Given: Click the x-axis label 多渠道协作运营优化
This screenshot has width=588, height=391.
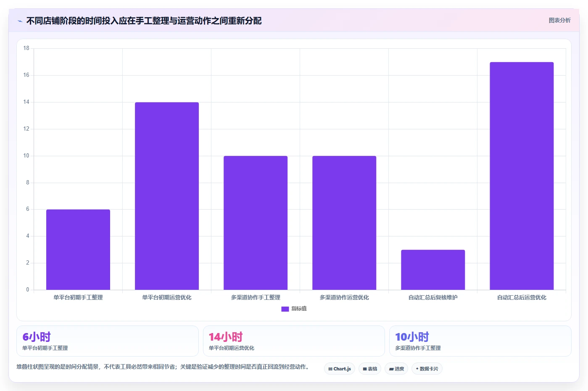Looking at the screenshot, I should (344, 297).
